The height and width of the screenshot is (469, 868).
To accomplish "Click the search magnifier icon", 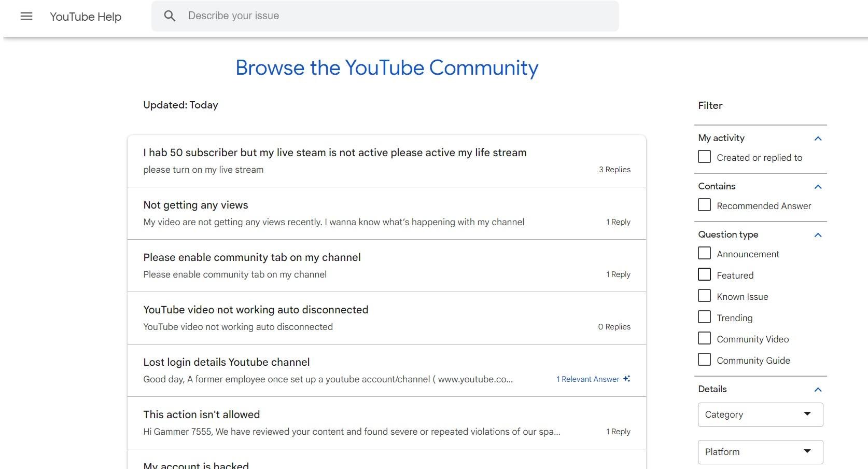I will click(x=170, y=16).
